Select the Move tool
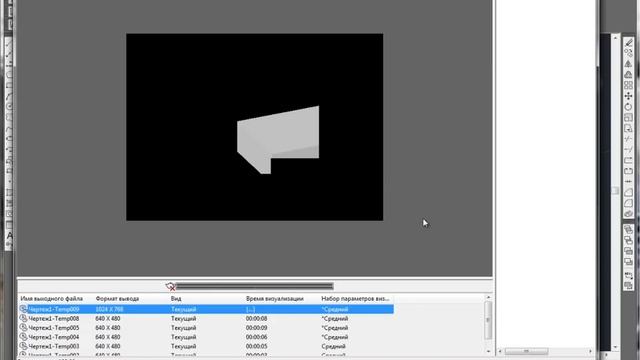The image size is (640, 360). [629, 96]
